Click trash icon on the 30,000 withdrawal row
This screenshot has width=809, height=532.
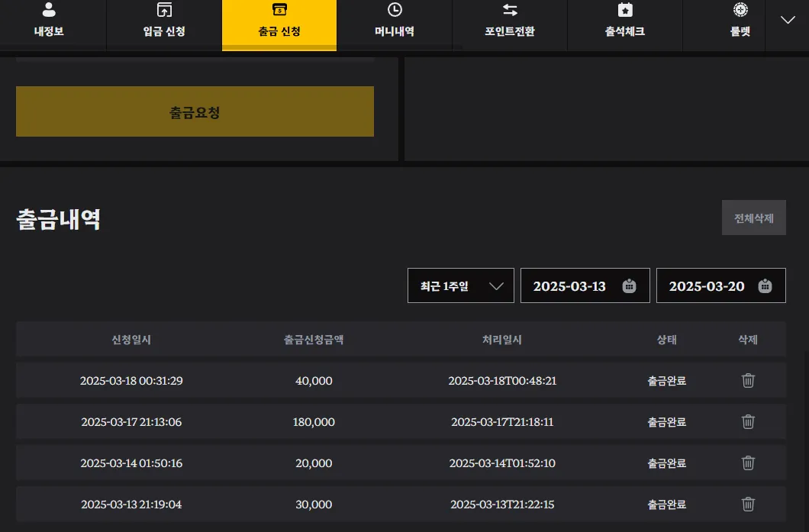[x=748, y=504]
